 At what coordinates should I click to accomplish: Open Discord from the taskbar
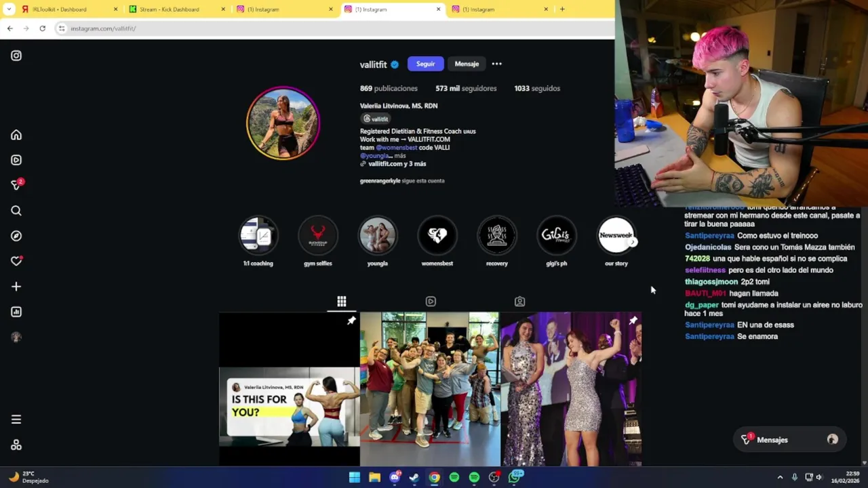tap(395, 477)
